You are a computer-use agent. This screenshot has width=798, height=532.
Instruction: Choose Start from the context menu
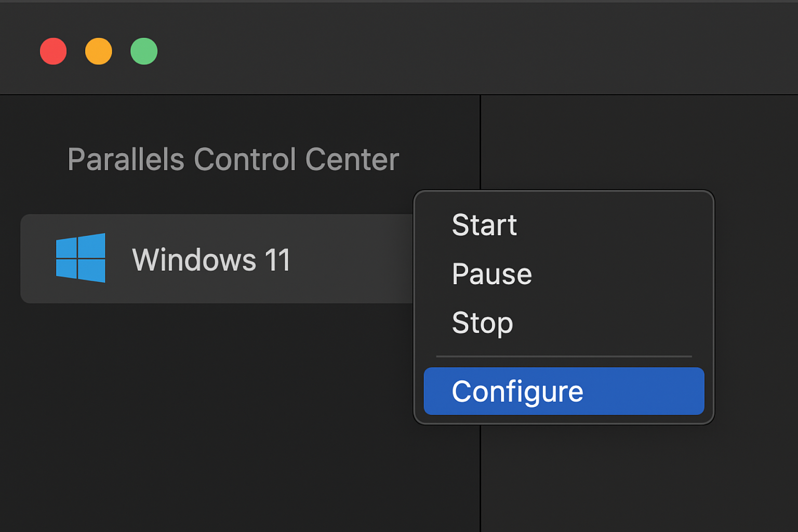coord(484,225)
